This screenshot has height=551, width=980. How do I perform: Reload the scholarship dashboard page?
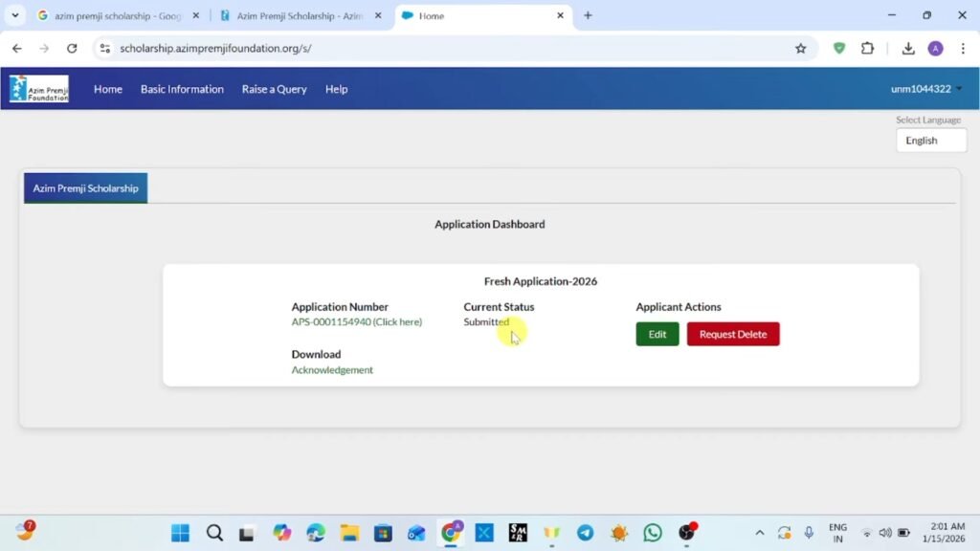point(73,48)
